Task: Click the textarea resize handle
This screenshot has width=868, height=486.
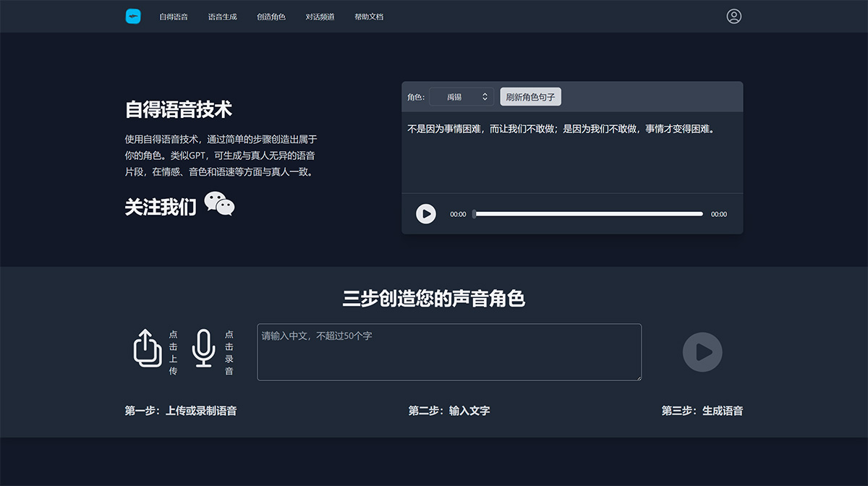Action: 639,377
